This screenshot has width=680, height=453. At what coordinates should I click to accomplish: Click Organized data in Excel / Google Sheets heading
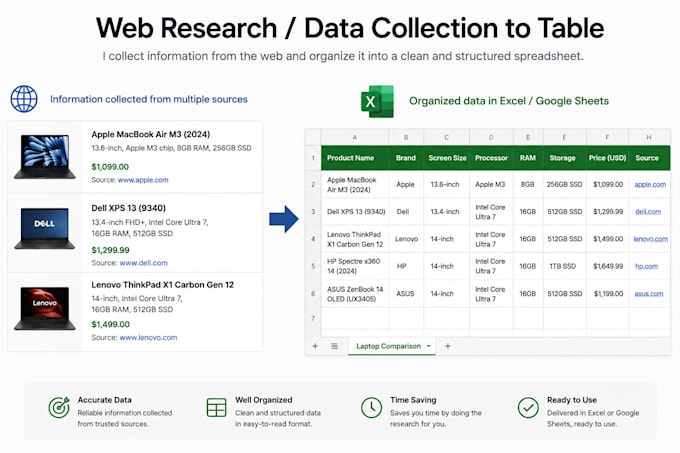(x=509, y=101)
